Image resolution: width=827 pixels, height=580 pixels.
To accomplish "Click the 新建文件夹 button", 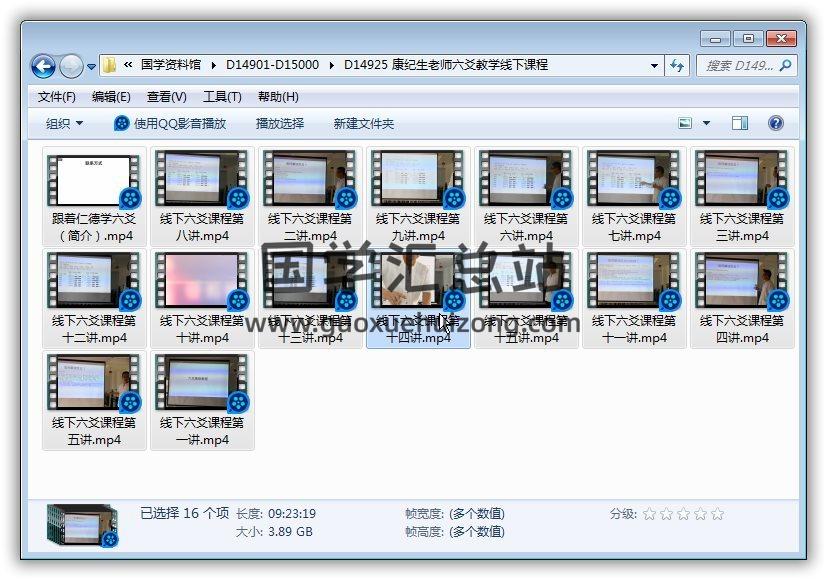I will pos(364,123).
